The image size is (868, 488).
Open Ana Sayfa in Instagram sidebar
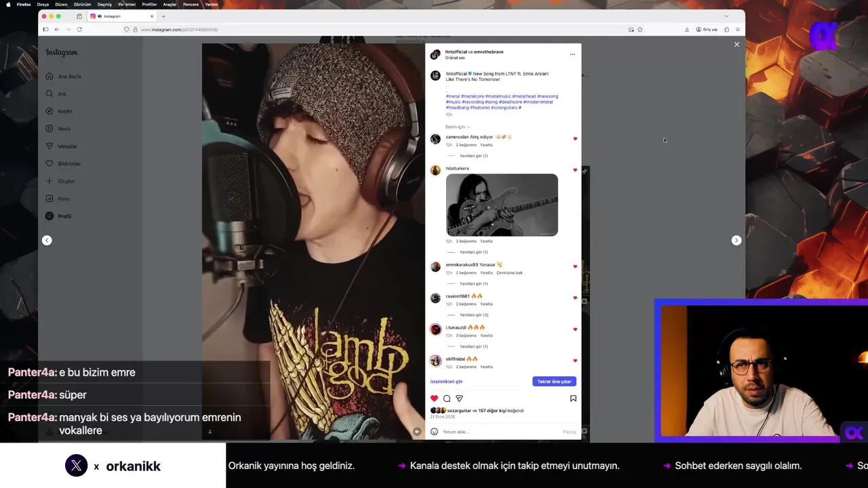click(64, 77)
